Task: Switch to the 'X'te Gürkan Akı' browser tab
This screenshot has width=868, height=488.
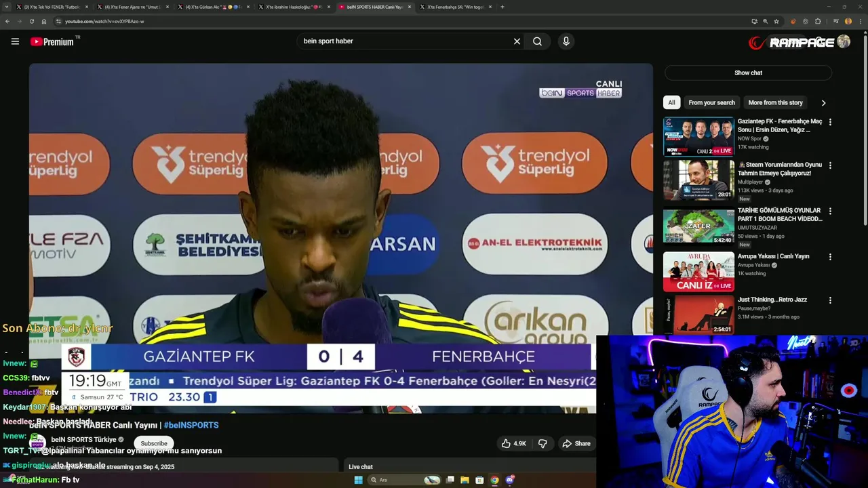Action: click(213, 7)
